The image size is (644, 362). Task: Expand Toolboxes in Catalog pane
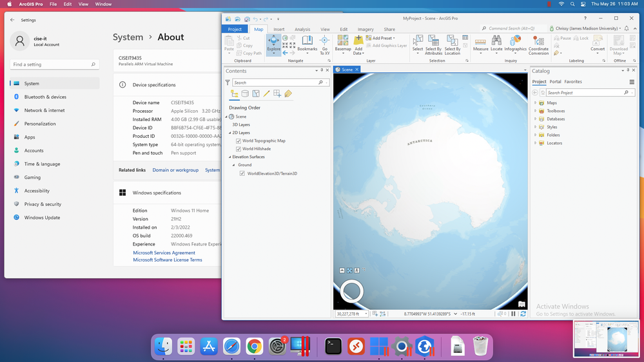coord(535,111)
